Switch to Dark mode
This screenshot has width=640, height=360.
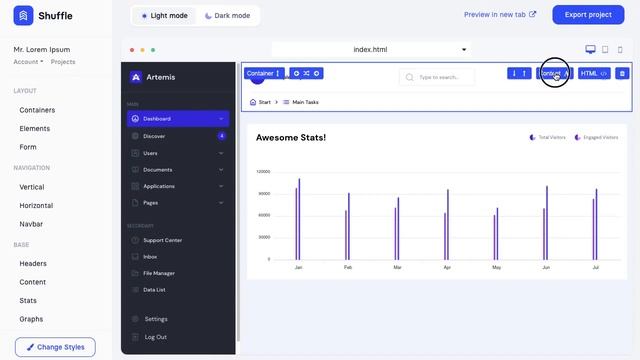227,16
